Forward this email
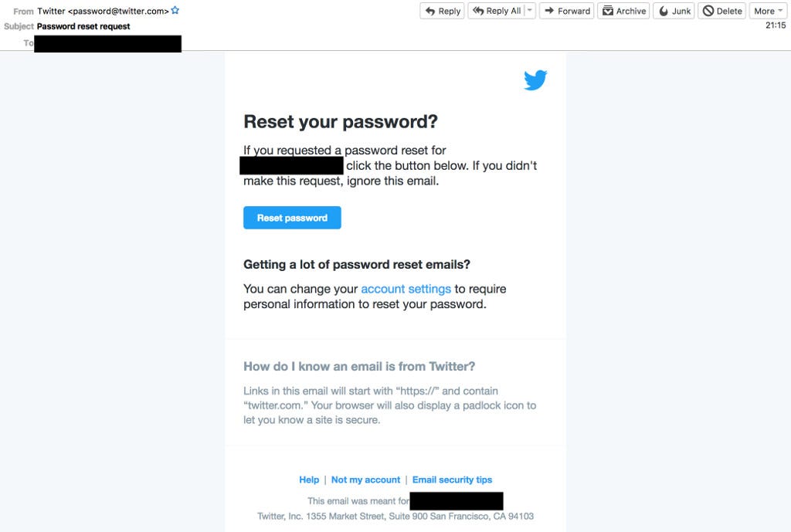Image resolution: width=791 pixels, height=532 pixels. [x=566, y=11]
